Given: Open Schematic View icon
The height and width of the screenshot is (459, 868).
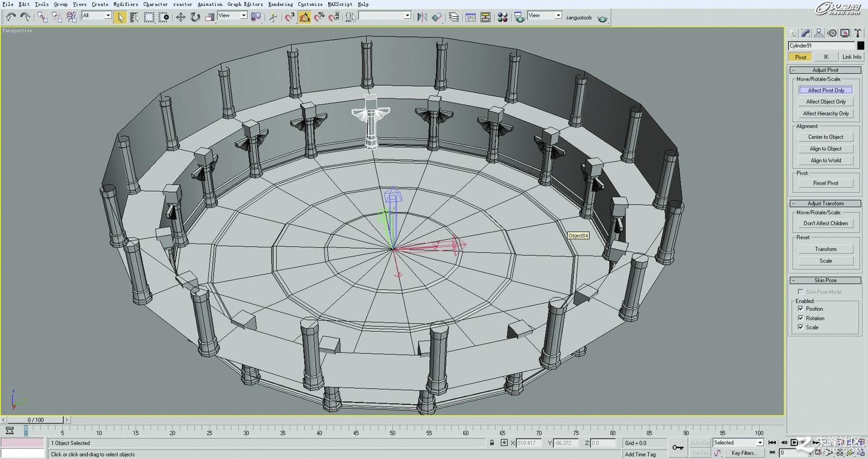Looking at the screenshot, I should (x=485, y=17).
